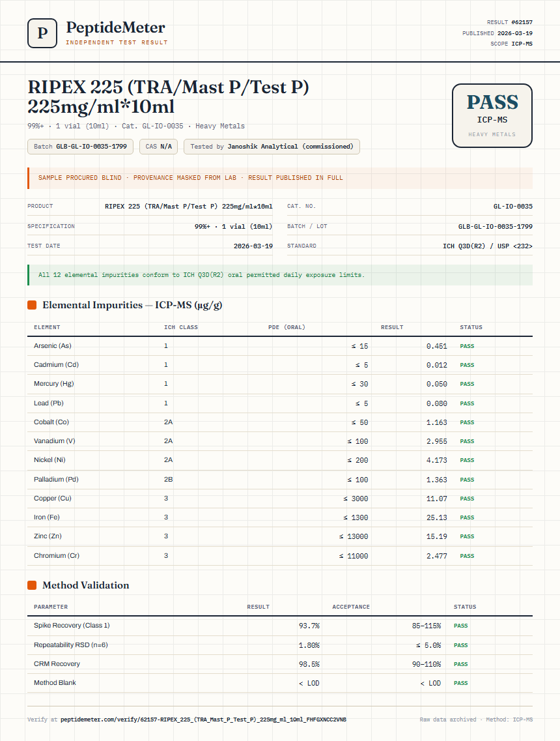Screen dimensions: 560x741
Task: Select the Zinc (Zn) row label
Action: (x=48, y=536)
